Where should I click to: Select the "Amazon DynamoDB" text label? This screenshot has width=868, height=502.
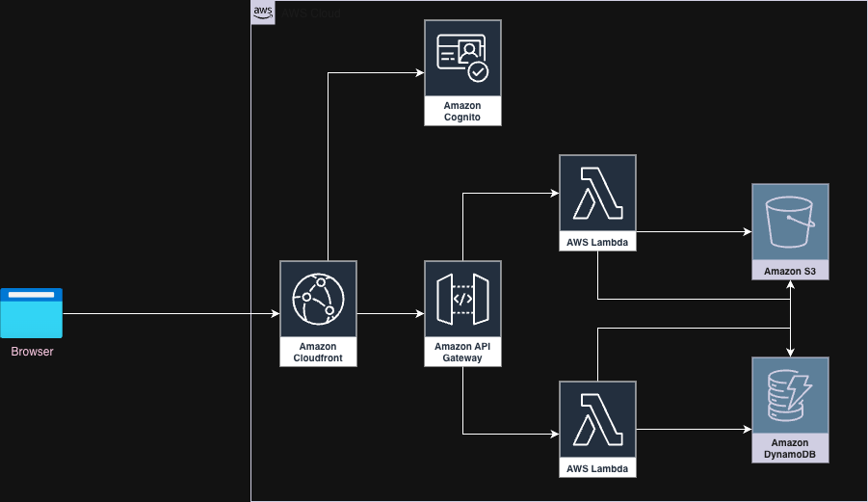tap(790, 448)
